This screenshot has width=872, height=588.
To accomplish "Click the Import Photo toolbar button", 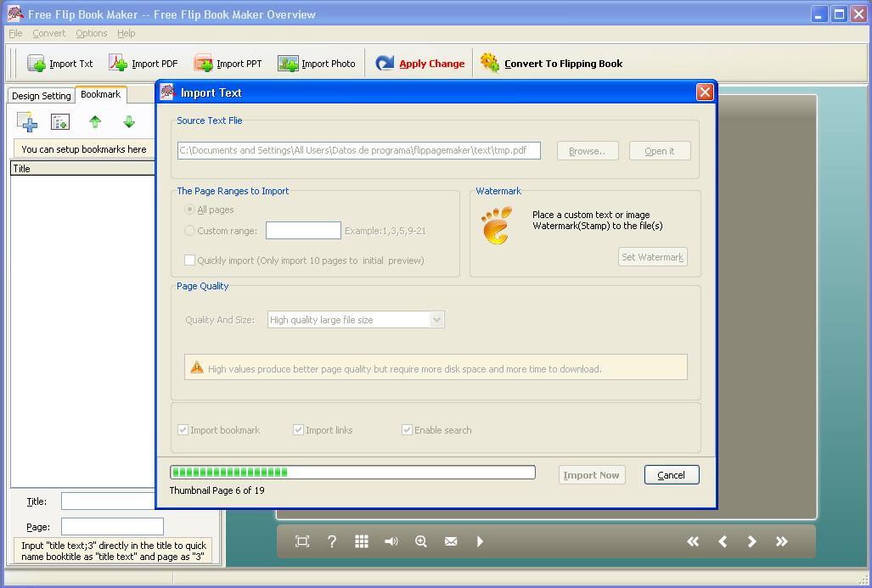I will tap(317, 64).
